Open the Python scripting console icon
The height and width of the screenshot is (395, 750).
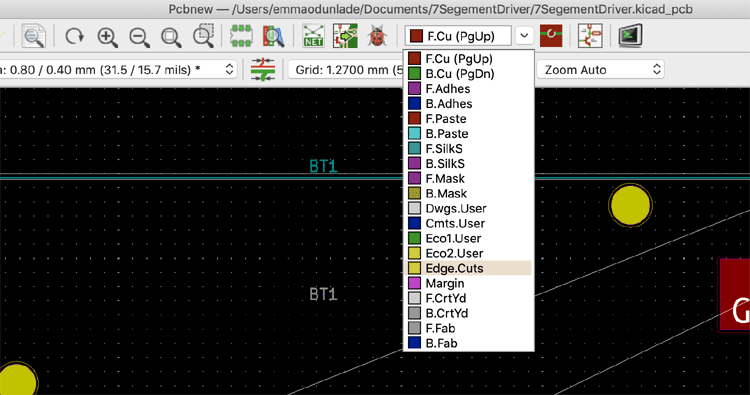click(630, 36)
